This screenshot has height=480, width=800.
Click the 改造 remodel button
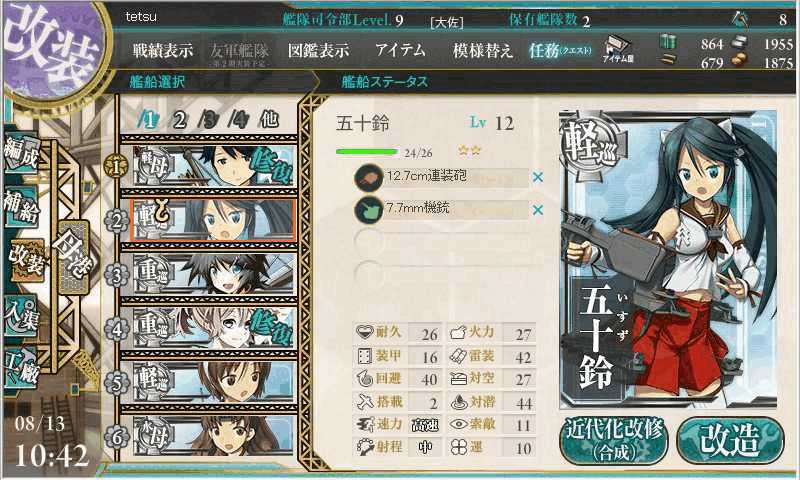click(730, 441)
